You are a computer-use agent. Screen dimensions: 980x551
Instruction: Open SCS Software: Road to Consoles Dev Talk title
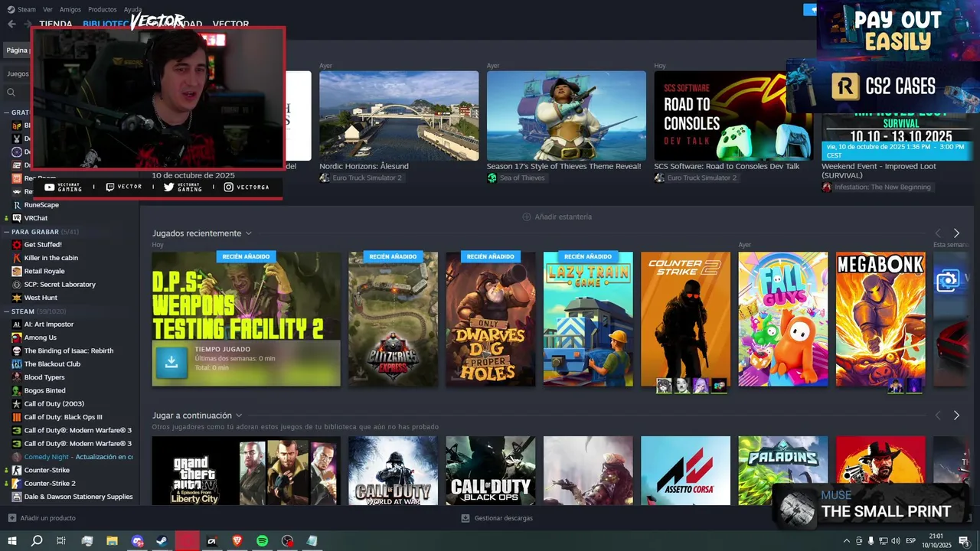[727, 166]
